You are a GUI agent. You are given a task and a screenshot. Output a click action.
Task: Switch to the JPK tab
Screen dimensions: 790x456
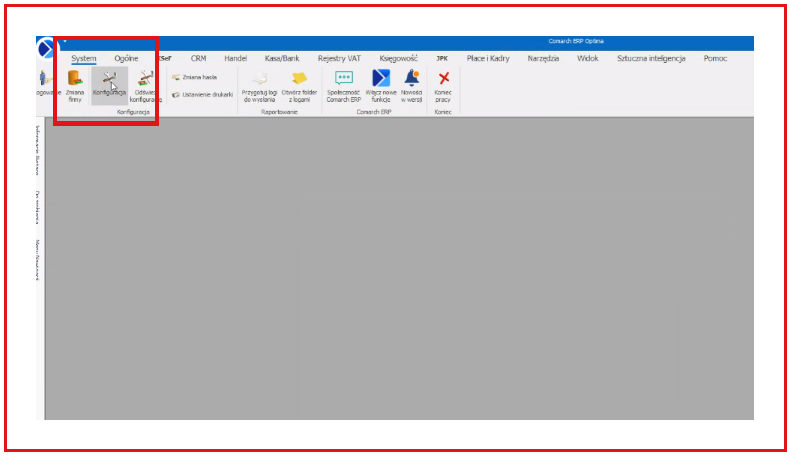[x=442, y=58]
